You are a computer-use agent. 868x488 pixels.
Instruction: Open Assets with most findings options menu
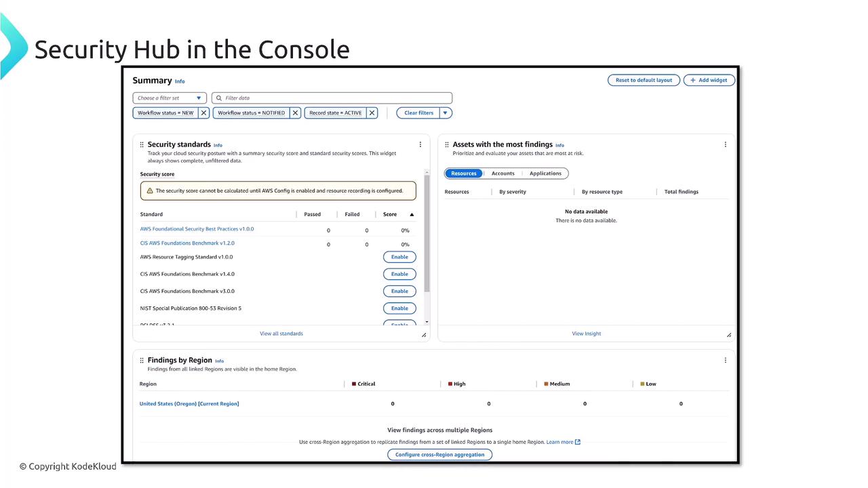(x=726, y=144)
